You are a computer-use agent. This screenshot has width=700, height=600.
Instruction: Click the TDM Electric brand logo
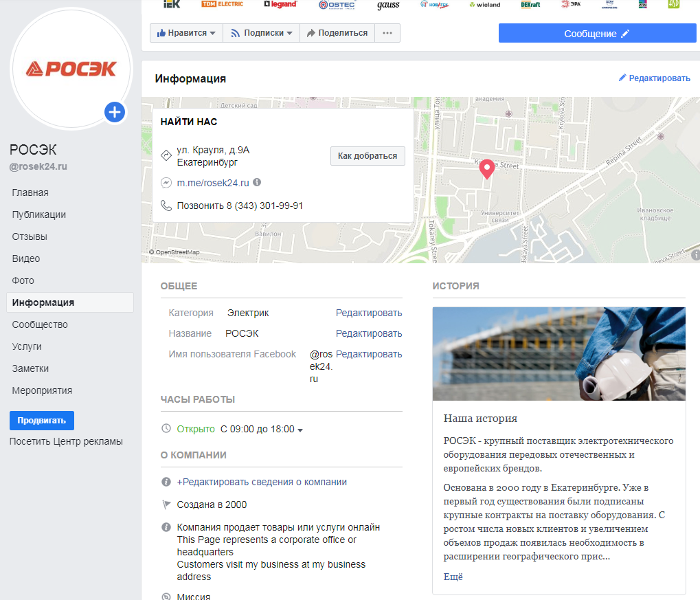pos(223,4)
